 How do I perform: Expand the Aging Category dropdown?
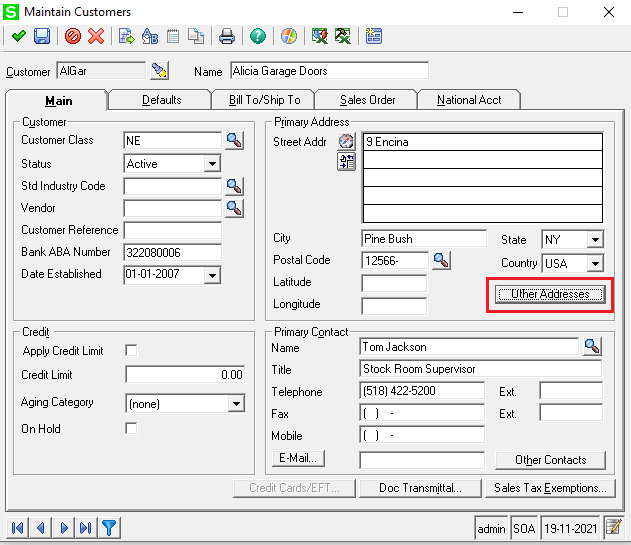(x=236, y=403)
